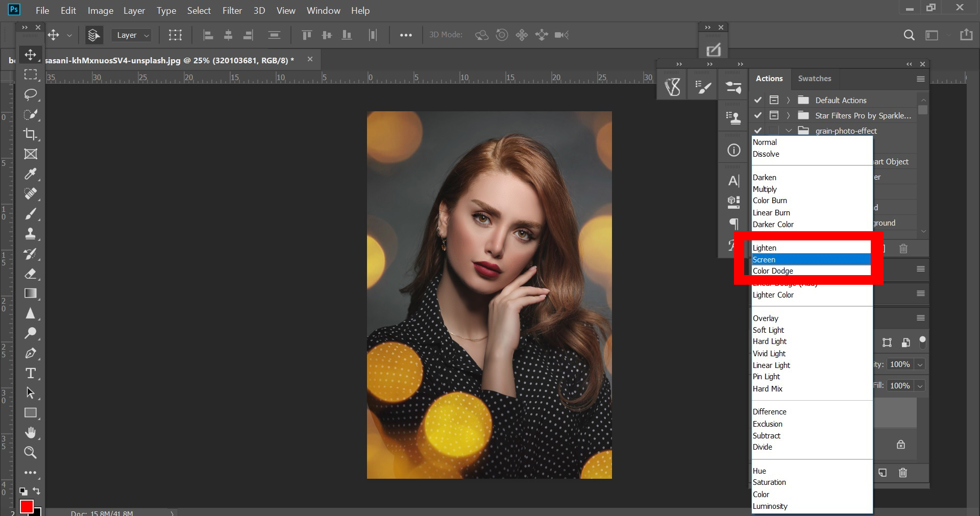Screen dimensions: 980x516
Task: Open the Character panel icon
Action: (733, 181)
